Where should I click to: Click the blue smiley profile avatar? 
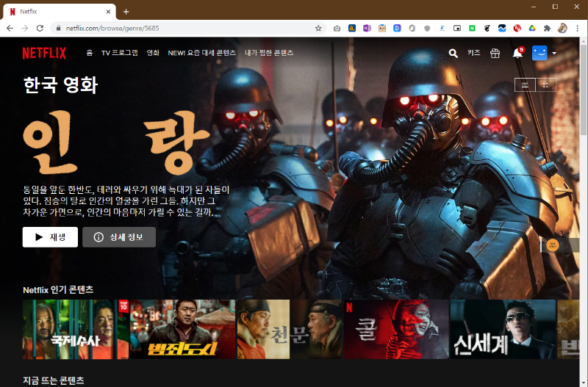tap(539, 54)
